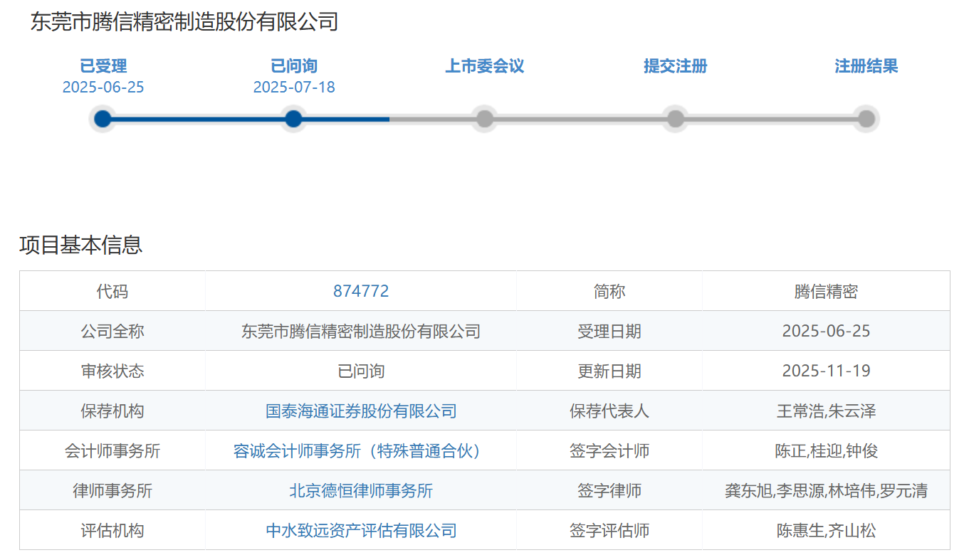Image resolution: width=969 pixels, height=560 pixels.
Task: Open the 中水致远资产评估有限公司 appraiser link
Action: click(x=361, y=530)
